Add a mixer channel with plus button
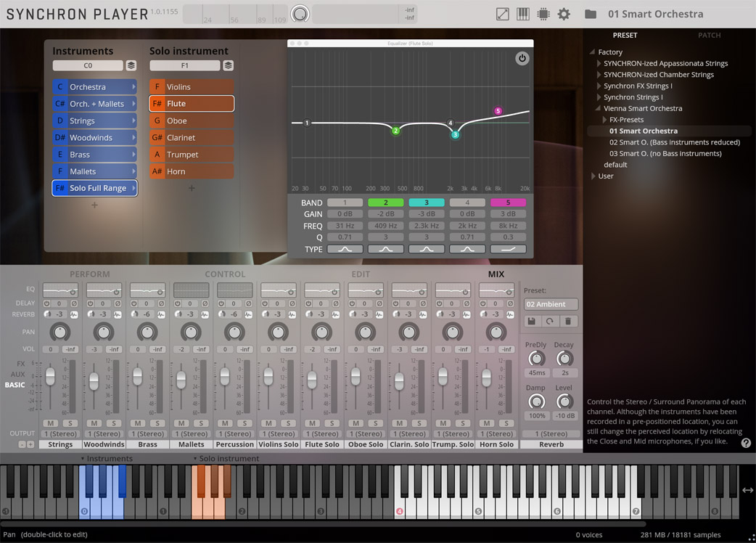Screen dimensions: 756x543 click(x=30, y=444)
